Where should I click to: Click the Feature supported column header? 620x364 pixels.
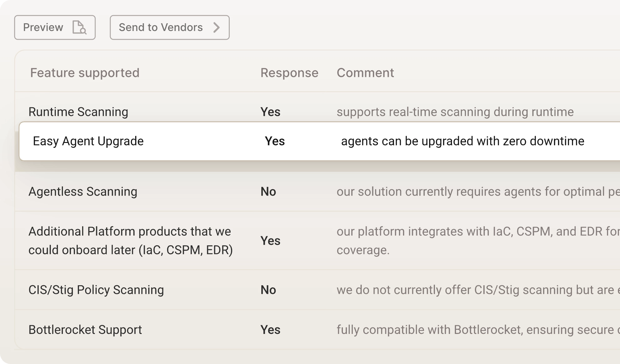click(x=85, y=73)
